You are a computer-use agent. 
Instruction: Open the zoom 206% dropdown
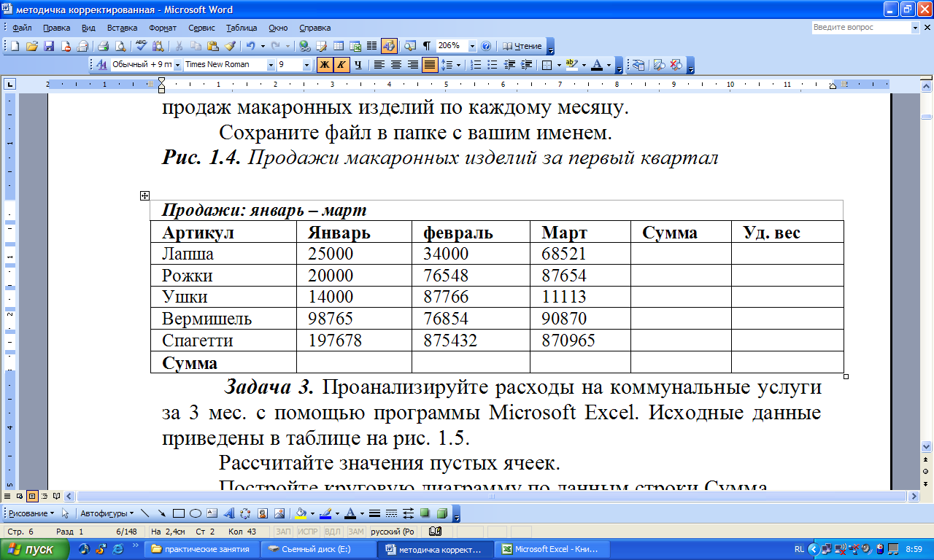pyautogui.click(x=472, y=46)
